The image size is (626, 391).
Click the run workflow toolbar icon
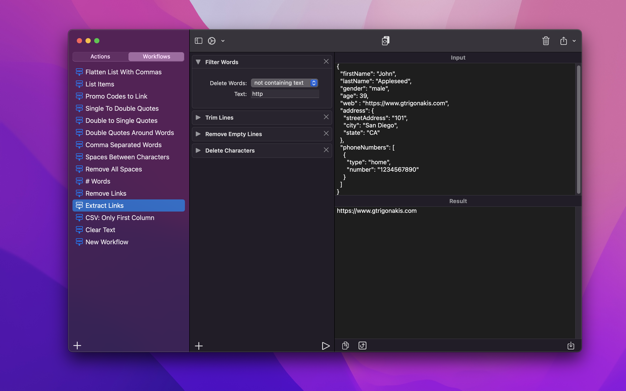(x=212, y=41)
